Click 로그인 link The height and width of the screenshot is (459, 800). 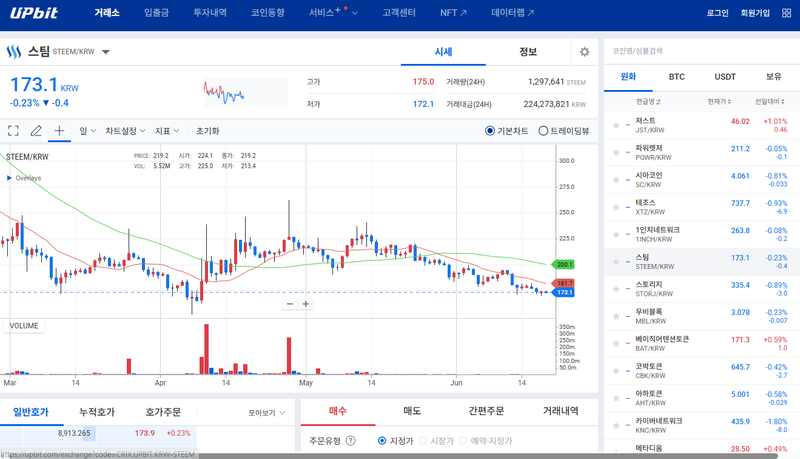coord(717,13)
